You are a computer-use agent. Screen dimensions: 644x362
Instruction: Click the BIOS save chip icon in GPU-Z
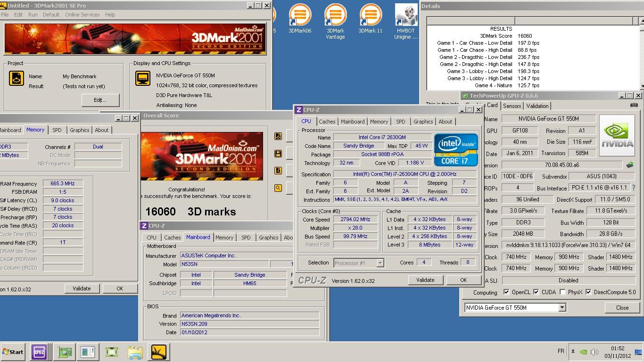tap(629, 165)
